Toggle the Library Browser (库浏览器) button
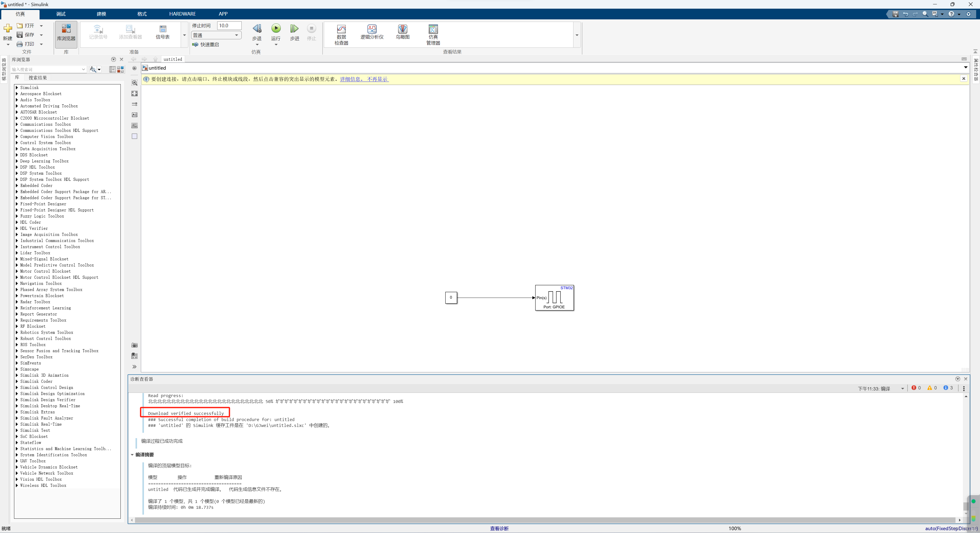Viewport: 980px width, 533px height. pyautogui.click(x=66, y=33)
